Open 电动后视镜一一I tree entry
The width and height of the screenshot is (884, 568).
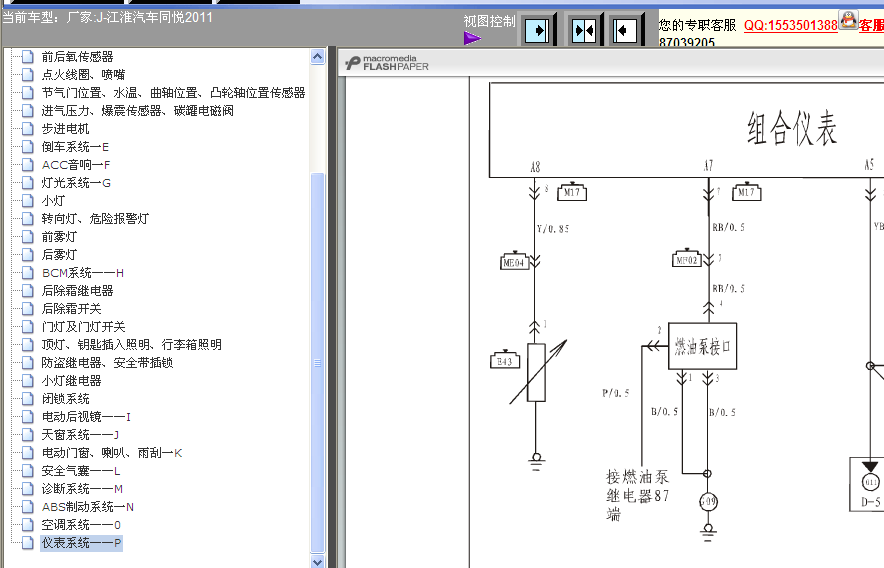tap(86, 417)
